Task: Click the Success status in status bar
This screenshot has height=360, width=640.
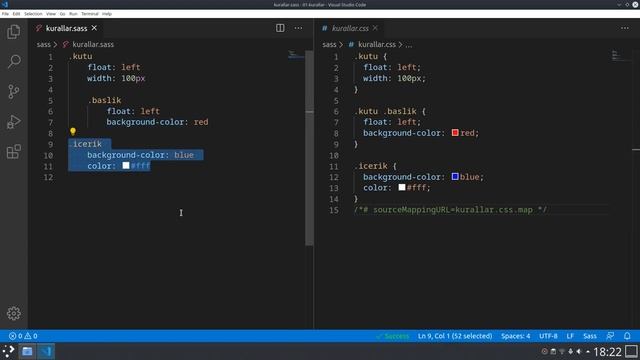Action: (393, 336)
